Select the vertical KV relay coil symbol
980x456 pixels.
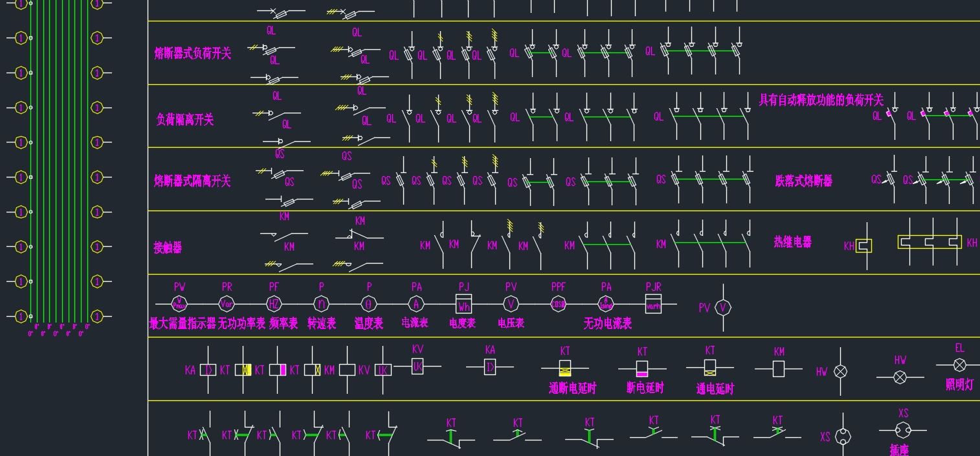383,370
